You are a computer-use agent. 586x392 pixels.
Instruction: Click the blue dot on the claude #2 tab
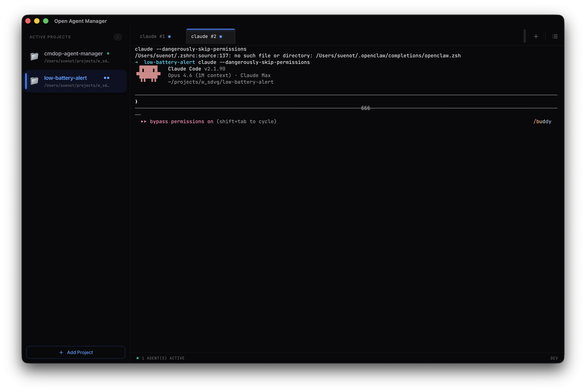[221, 36]
